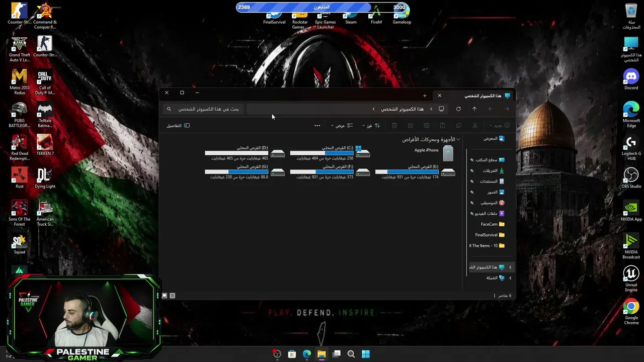The width and height of the screenshot is (644, 362).
Task: Open the Grand Theft Auto V desktop shortcut
Action: pyautogui.click(x=19, y=49)
